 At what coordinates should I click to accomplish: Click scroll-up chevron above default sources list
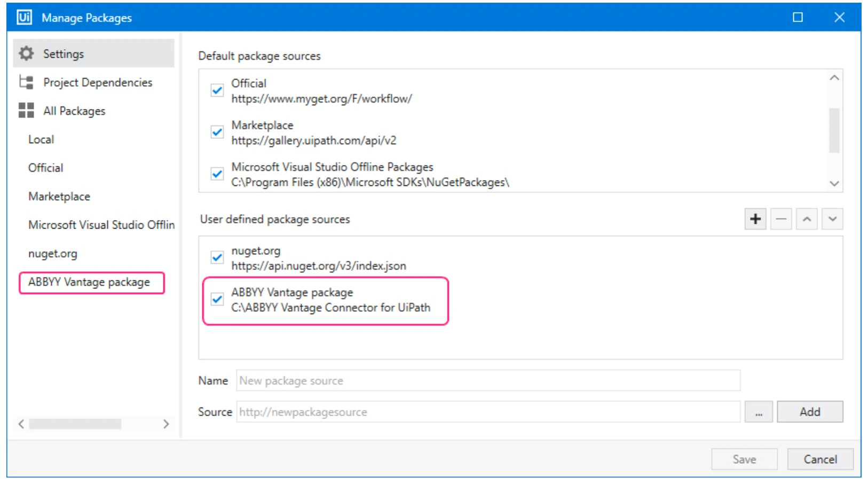(x=835, y=79)
